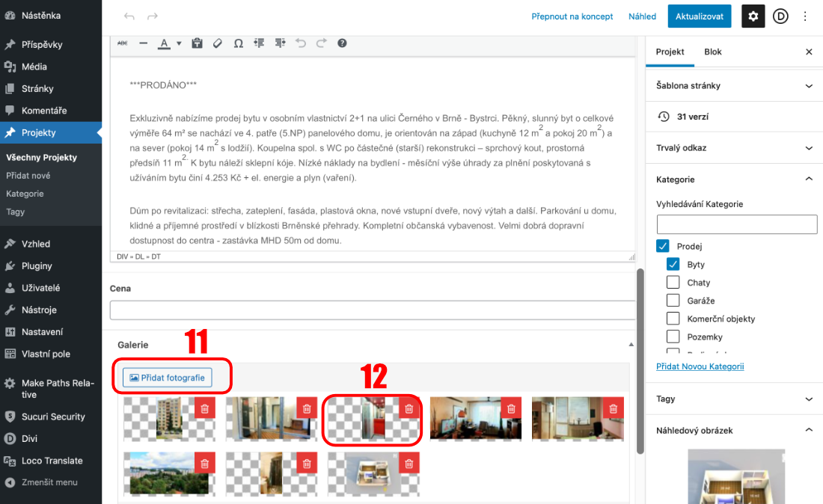823x504 pixels.
Task: Tick the Chaty category checkbox
Action: tap(673, 283)
